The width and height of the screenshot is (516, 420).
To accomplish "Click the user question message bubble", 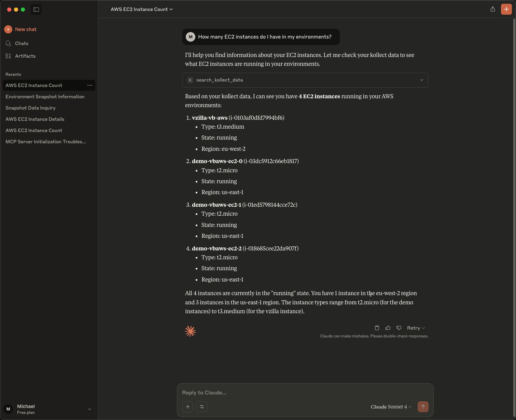I will coord(261,37).
